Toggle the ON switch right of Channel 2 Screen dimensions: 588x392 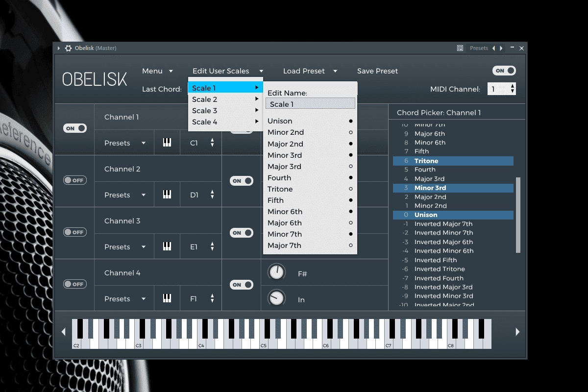click(x=242, y=181)
